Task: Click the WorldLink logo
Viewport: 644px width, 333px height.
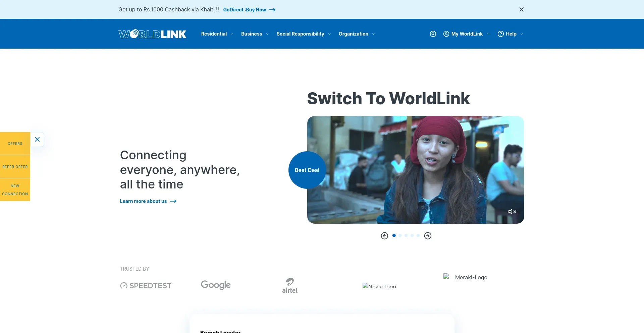Action: pos(152,34)
